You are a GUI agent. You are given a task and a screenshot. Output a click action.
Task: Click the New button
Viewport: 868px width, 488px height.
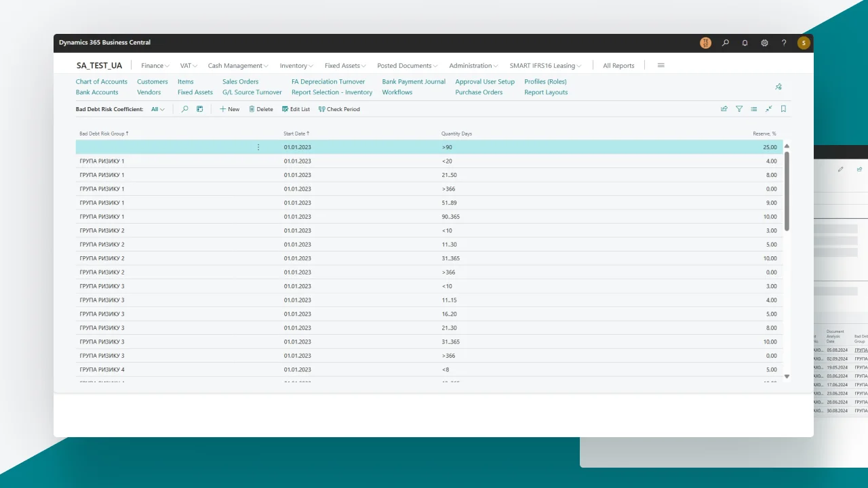click(229, 109)
